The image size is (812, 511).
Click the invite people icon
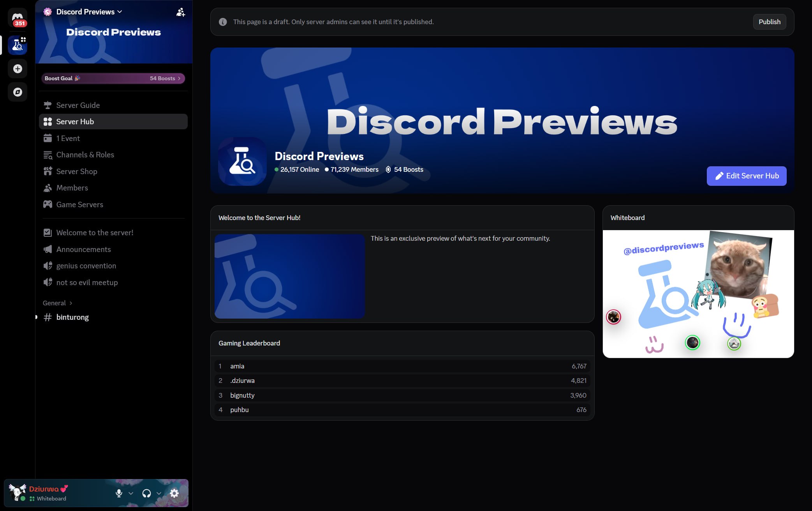coord(181,12)
